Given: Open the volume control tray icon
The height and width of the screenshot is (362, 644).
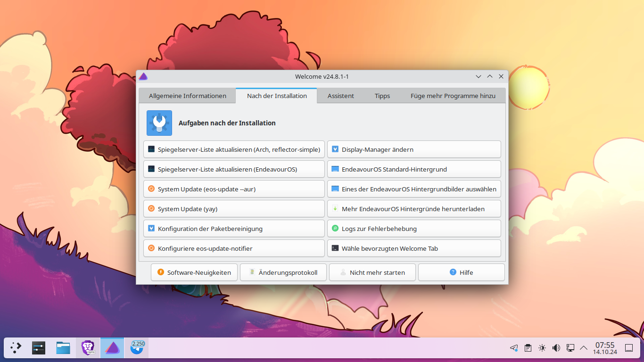Looking at the screenshot, I should coord(556,348).
